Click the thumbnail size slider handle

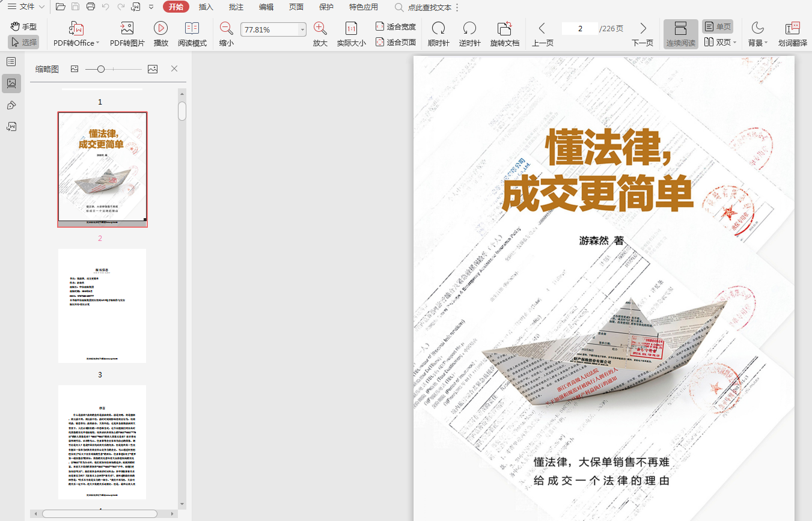click(101, 69)
